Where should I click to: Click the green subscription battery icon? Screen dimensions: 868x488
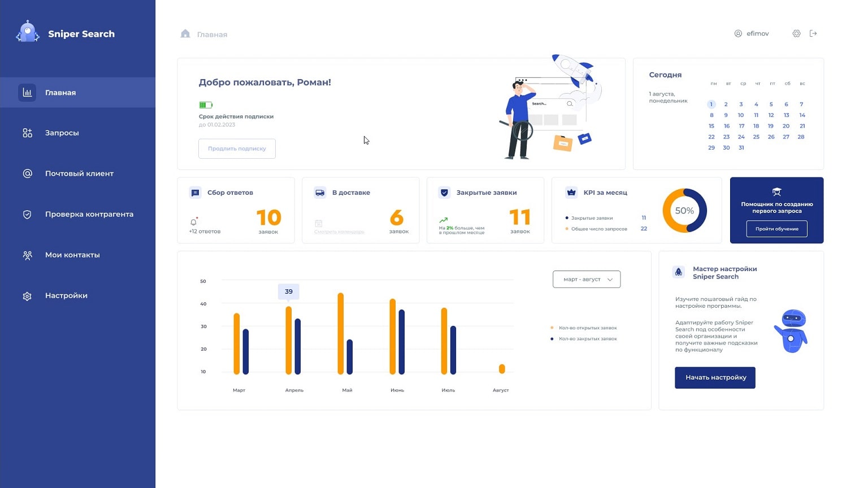[206, 105]
